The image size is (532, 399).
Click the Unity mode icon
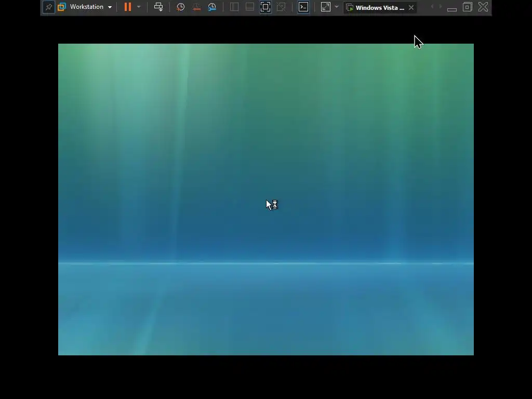[281, 7]
